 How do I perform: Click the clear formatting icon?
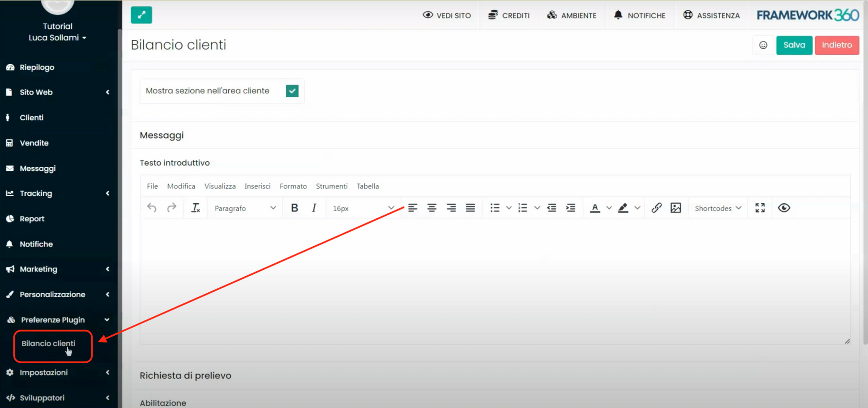(195, 208)
